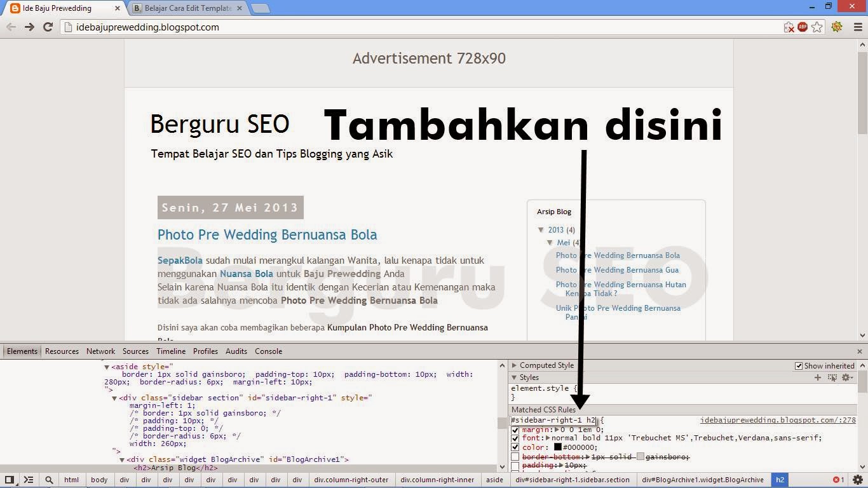This screenshot has height=488, width=868.
Task: Open the Audits panel tab
Action: click(x=236, y=351)
